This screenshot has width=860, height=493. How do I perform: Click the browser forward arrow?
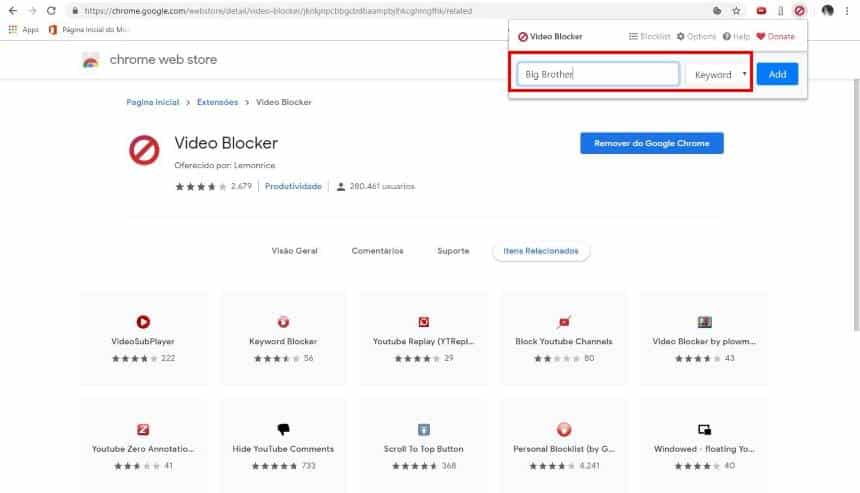coord(32,10)
